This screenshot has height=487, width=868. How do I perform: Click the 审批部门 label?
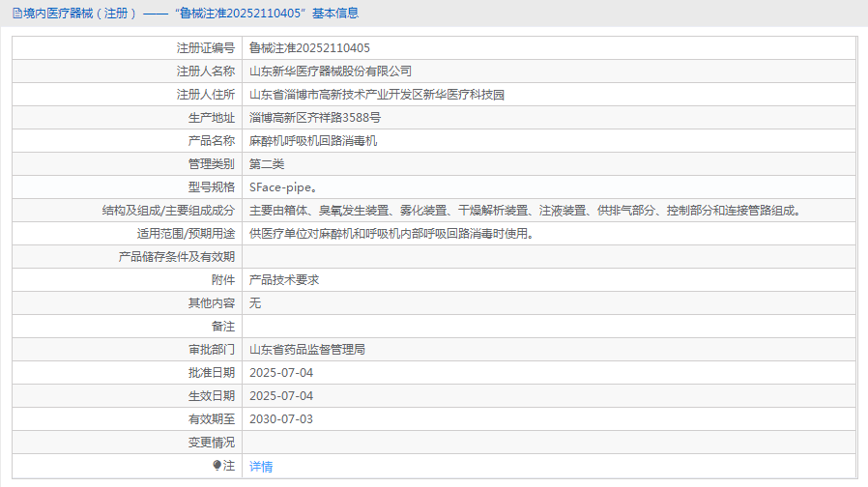pyautogui.click(x=212, y=350)
